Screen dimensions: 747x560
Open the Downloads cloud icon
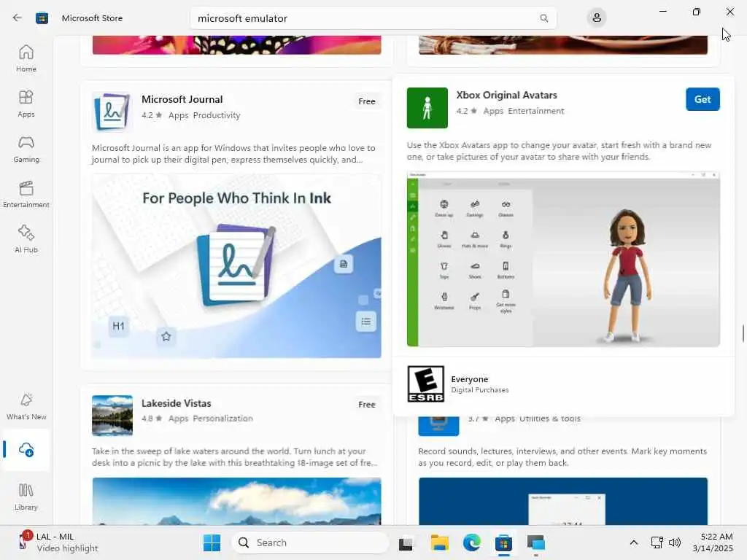tap(26, 449)
